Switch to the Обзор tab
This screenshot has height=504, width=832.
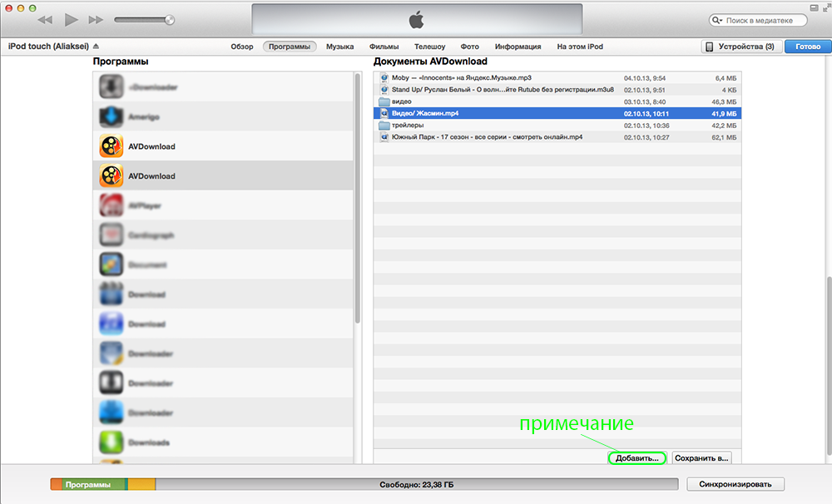[242, 47]
